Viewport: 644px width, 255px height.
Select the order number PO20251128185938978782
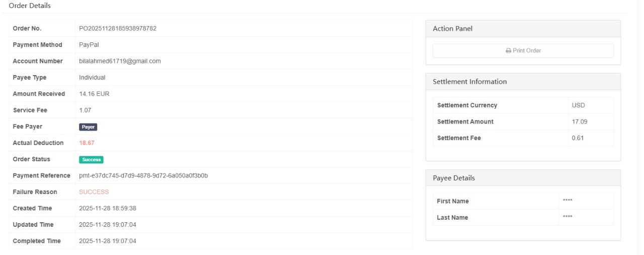118,29
